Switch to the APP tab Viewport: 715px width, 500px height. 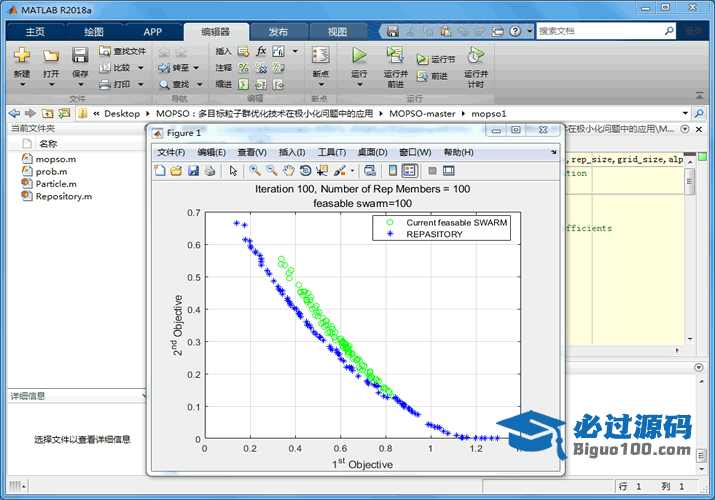pos(153,31)
